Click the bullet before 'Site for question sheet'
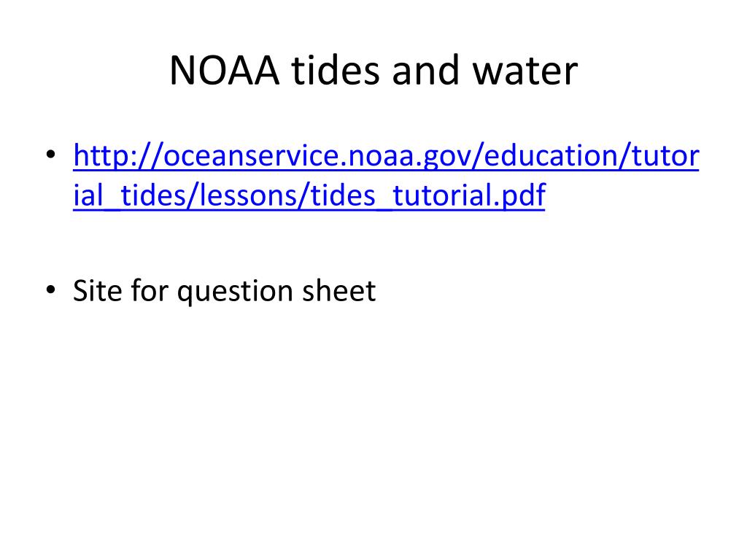This screenshot has width=747, height=560. (51, 289)
